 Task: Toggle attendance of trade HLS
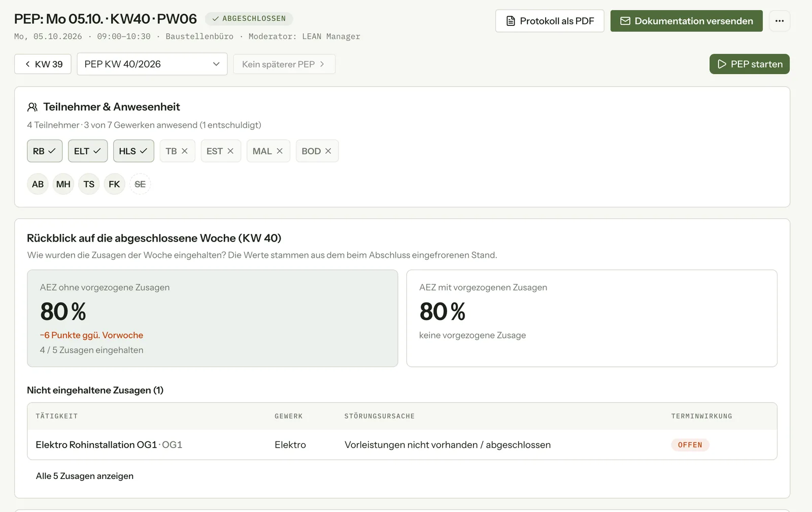(x=133, y=151)
